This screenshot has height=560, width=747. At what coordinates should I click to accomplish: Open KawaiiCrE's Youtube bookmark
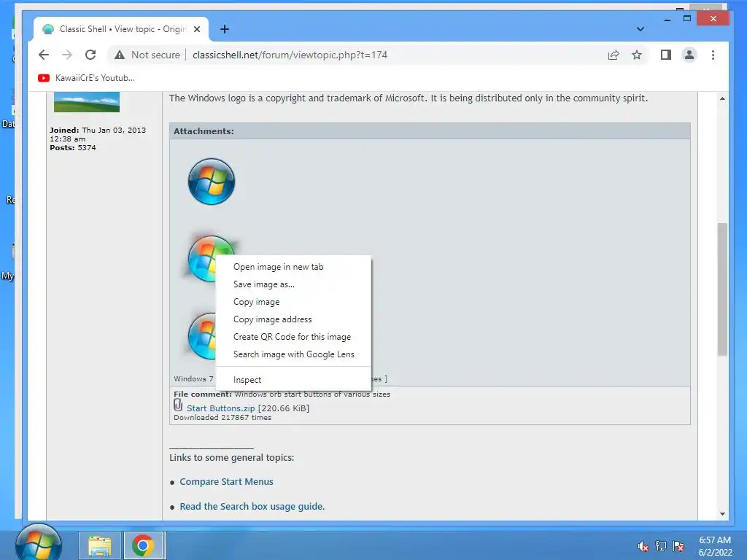(87, 77)
